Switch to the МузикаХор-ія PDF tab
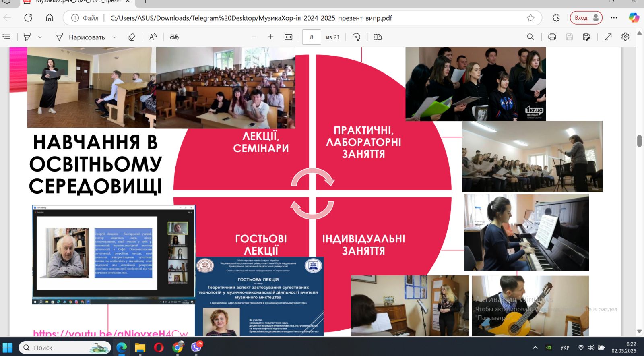This screenshot has height=356, width=644. [76, 2]
